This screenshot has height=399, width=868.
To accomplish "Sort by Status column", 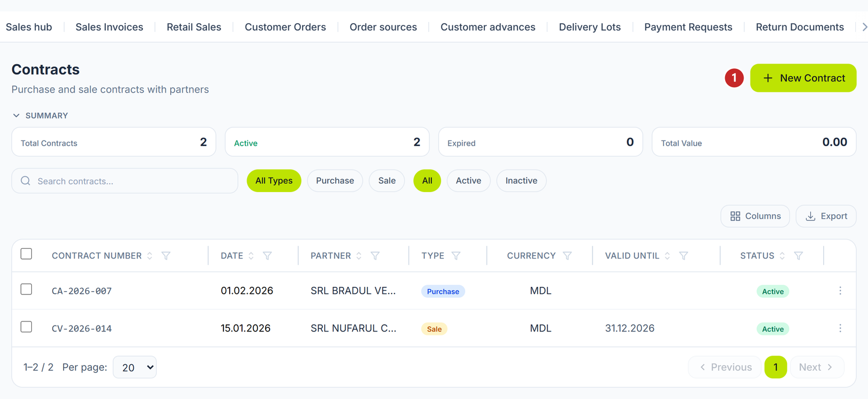I will click(782, 256).
